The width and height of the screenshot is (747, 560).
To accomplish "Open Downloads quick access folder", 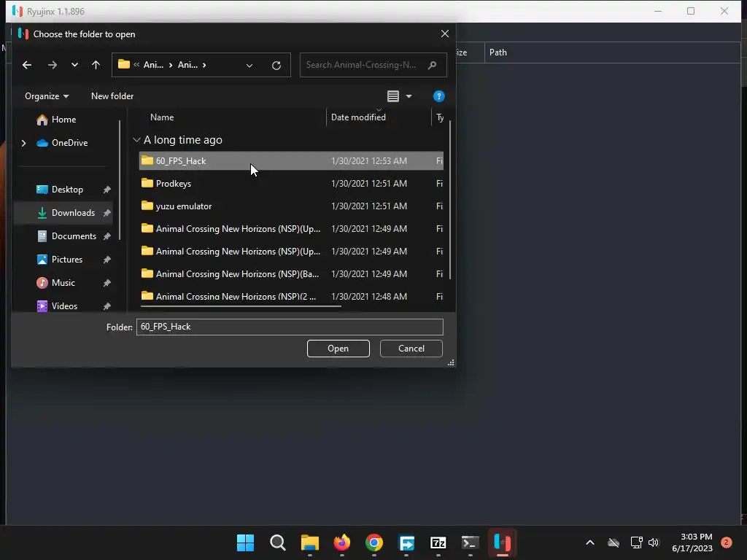I will tap(74, 213).
